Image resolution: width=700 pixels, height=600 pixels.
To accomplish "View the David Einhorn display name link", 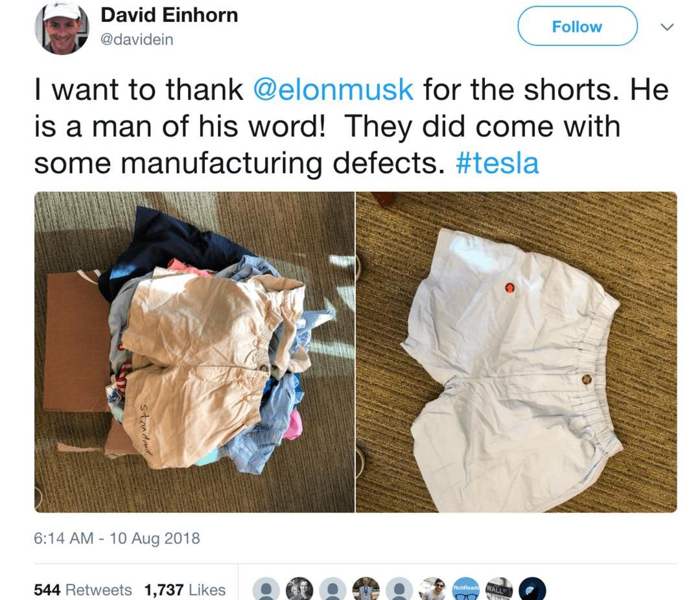I will pos(169,15).
